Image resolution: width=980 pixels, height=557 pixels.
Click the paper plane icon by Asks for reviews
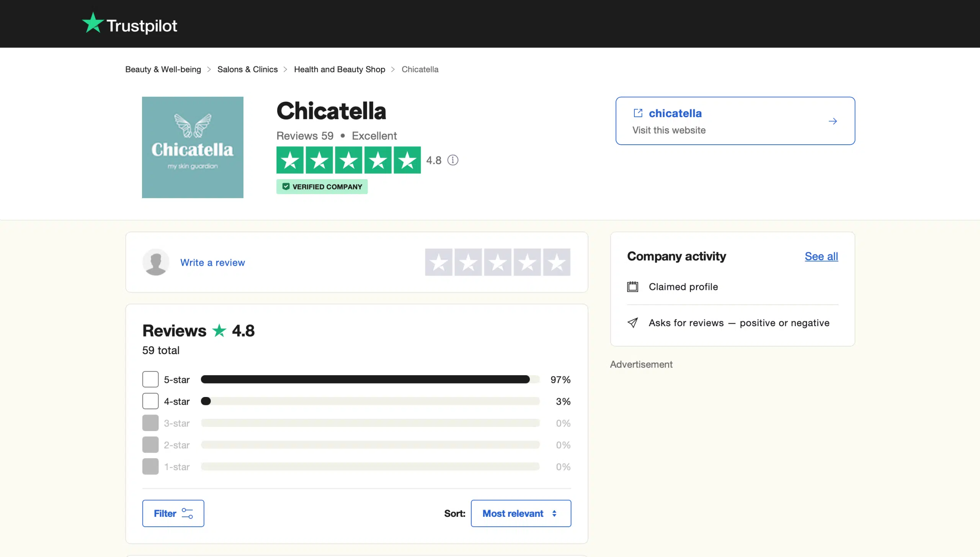[633, 323]
